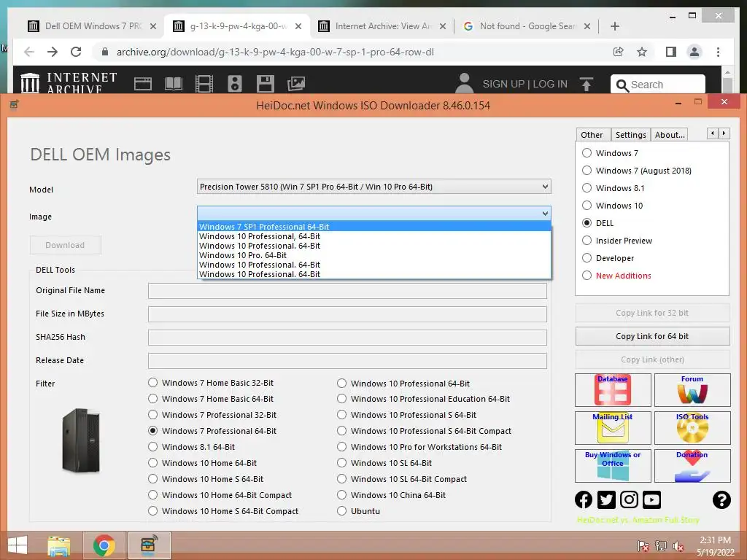This screenshot has height=560, width=747.
Task: Click the Precision Tower product image
Action: pyautogui.click(x=81, y=440)
